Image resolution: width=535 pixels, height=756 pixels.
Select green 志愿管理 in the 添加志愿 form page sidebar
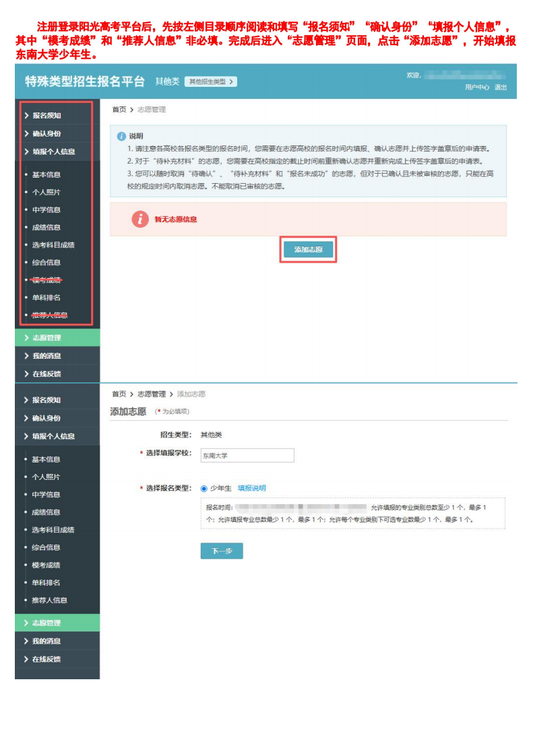point(57,623)
